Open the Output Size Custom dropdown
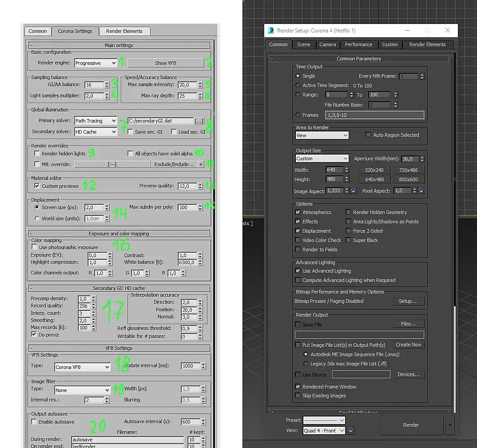Image resolution: width=477 pixels, height=448 pixels. click(x=322, y=159)
